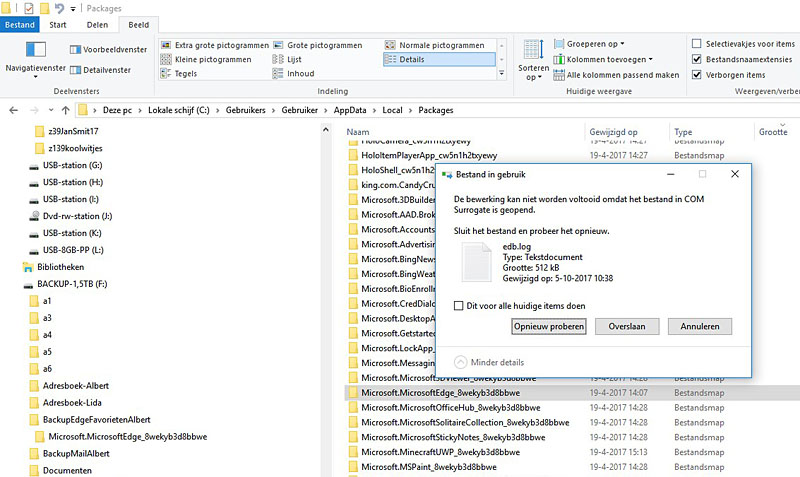Viewport: 800px width, 477px height.
Task: Click Alle kolommen passend maken
Action: [616, 75]
